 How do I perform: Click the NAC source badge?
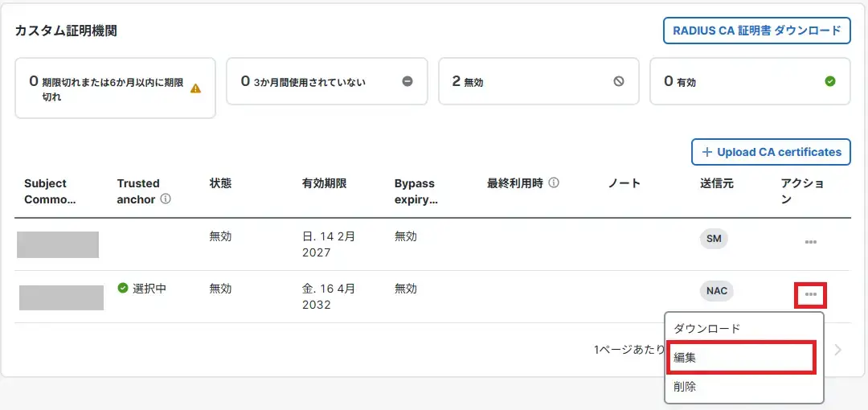[x=717, y=291]
